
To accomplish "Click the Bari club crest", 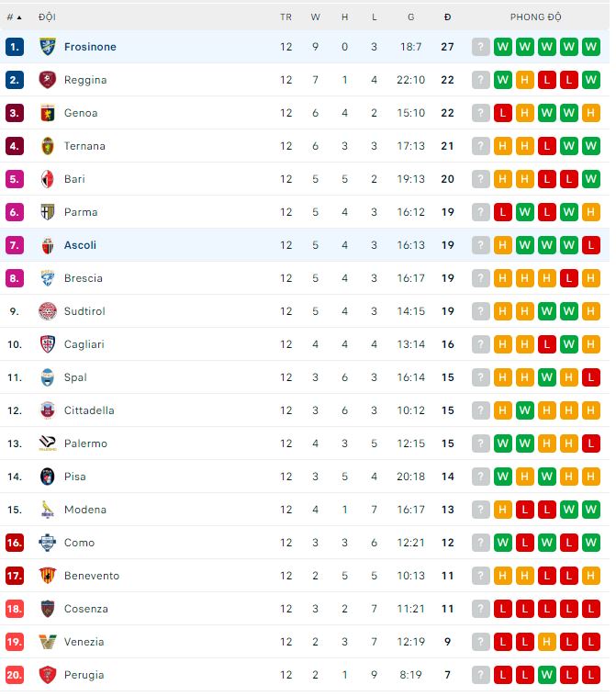I will (48, 179).
